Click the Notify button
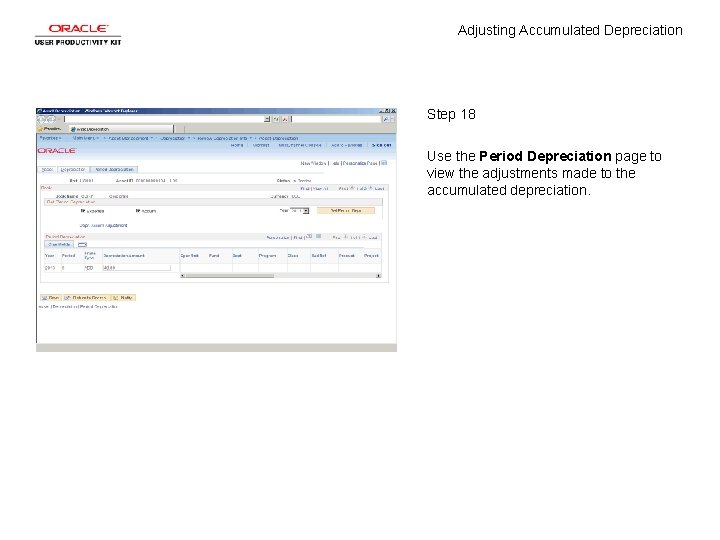The image size is (720, 540). tap(123, 298)
